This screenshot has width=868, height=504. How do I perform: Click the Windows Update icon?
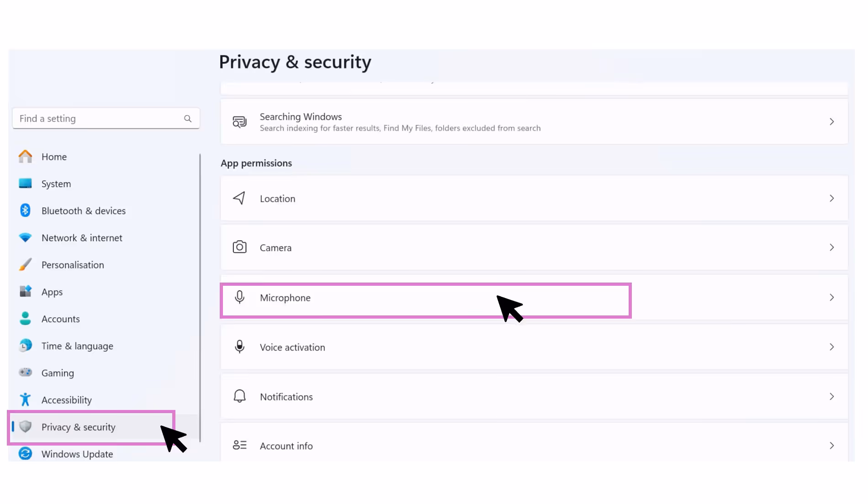click(x=25, y=454)
